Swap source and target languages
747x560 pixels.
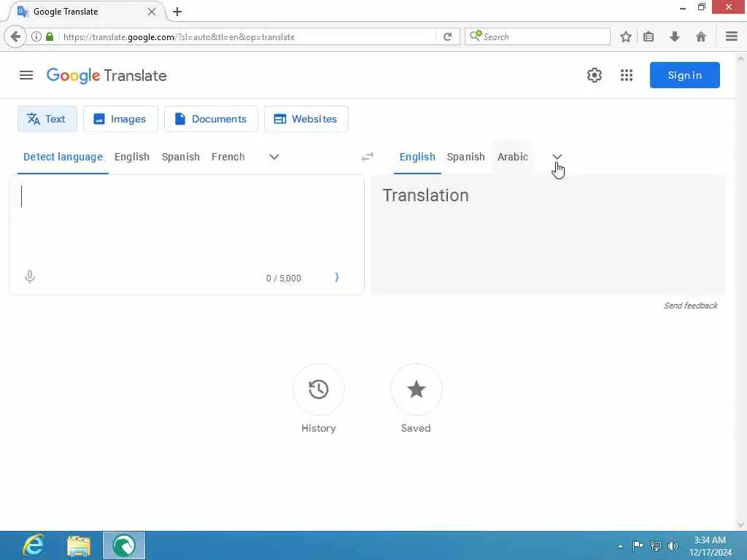[368, 157]
